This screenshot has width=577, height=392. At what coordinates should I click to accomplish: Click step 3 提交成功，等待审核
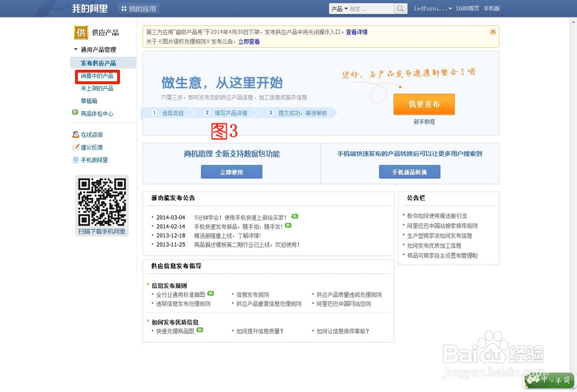click(x=298, y=113)
